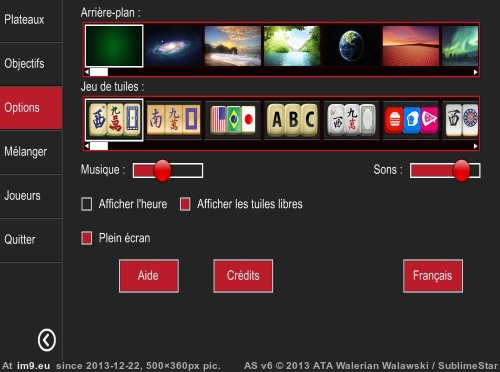The width and height of the screenshot is (500, 372).
Task: Pick the red desert background thumbnail
Action: click(411, 46)
